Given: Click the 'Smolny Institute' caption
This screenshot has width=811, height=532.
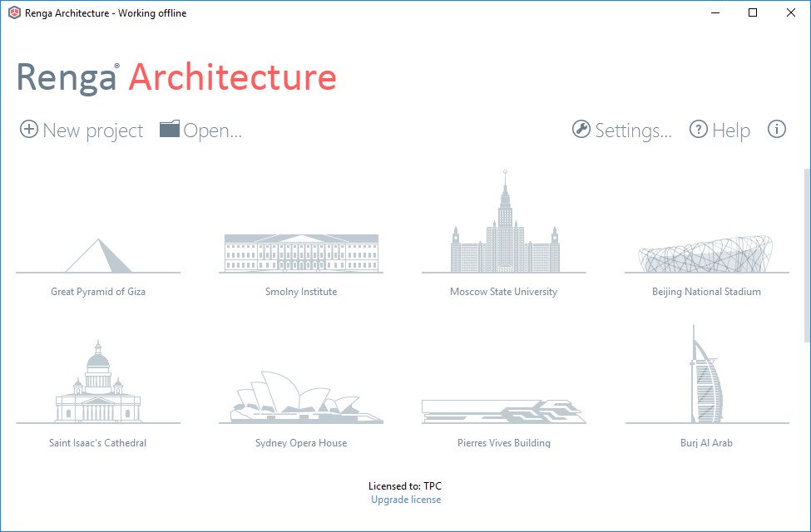Looking at the screenshot, I should [x=301, y=292].
